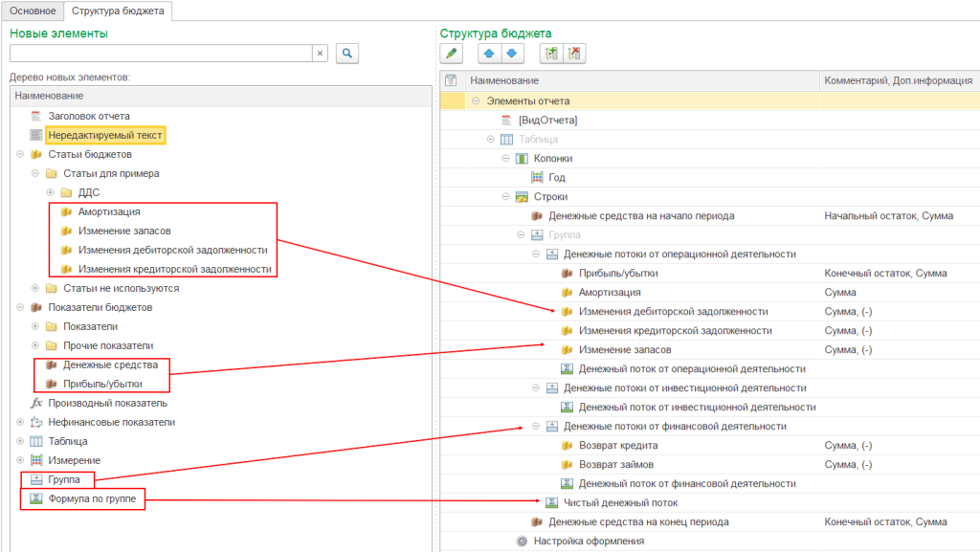Collapse the Статьи для примера folder
This screenshot has height=552, width=980.
pyautogui.click(x=35, y=173)
